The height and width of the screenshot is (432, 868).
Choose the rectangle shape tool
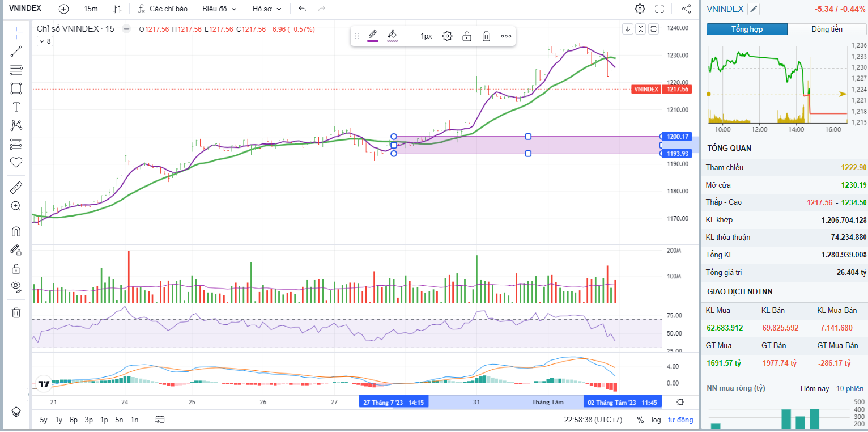(x=16, y=88)
